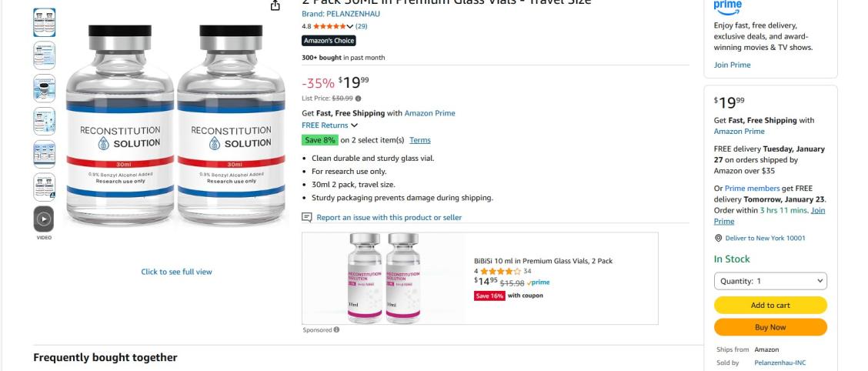Click the report issue speech bubble icon
Screen dimensions: 868x371
pyautogui.click(x=307, y=217)
